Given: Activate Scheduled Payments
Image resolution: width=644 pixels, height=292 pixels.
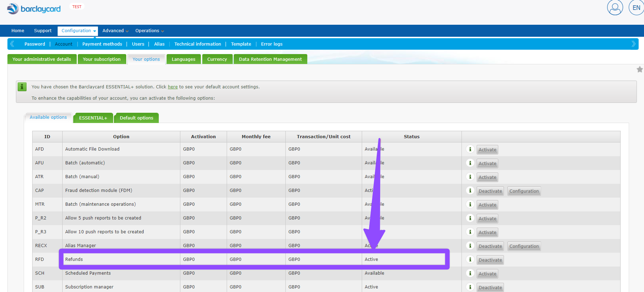Looking at the screenshot, I should pyautogui.click(x=487, y=274).
